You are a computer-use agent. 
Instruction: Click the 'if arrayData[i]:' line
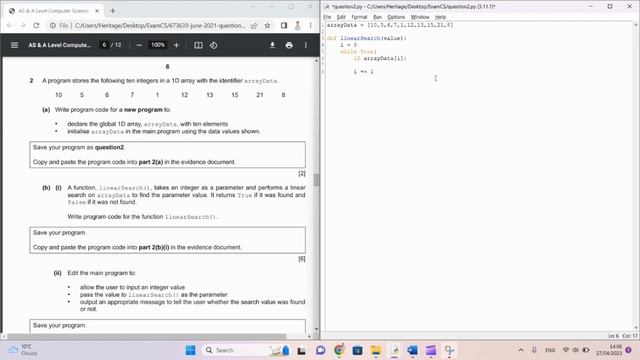[380, 58]
